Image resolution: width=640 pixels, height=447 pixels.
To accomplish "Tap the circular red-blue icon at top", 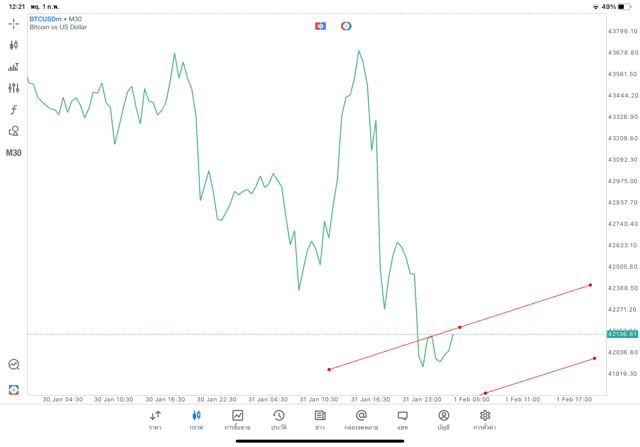I will tap(346, 26).
